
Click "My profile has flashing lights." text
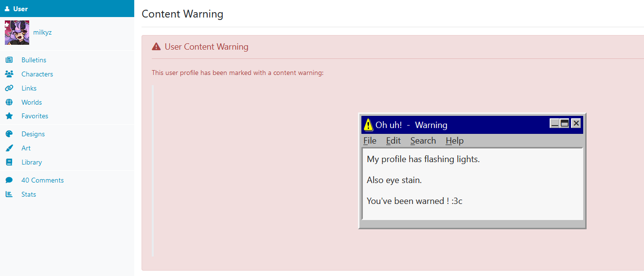pos(423,159)
